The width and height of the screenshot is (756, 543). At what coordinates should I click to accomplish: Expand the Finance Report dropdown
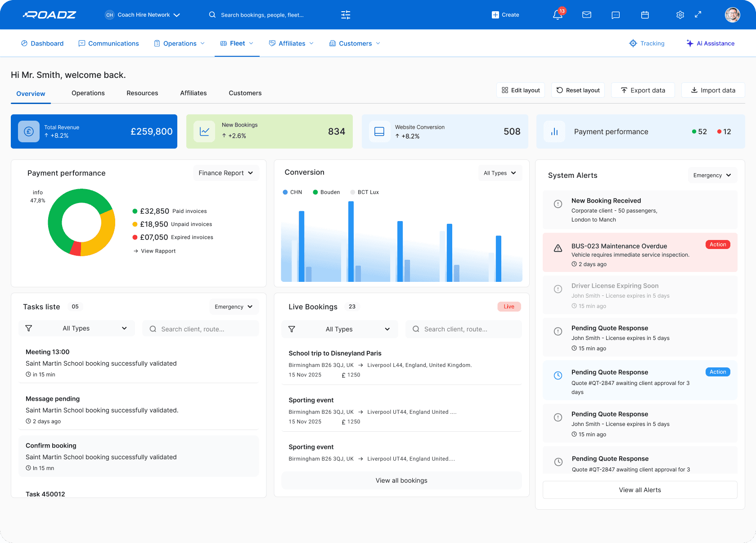226,173
